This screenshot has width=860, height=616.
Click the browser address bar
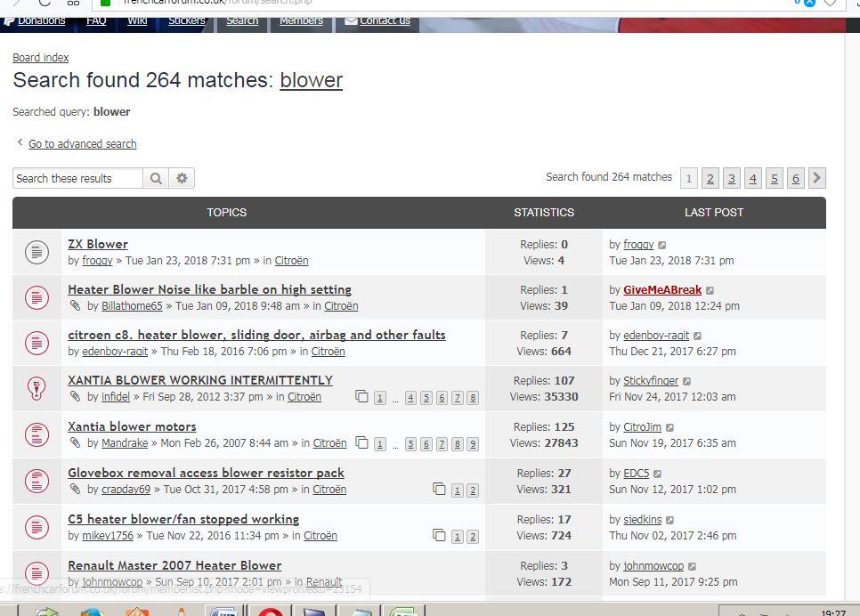pyautogui.click(x=439, y=3)
